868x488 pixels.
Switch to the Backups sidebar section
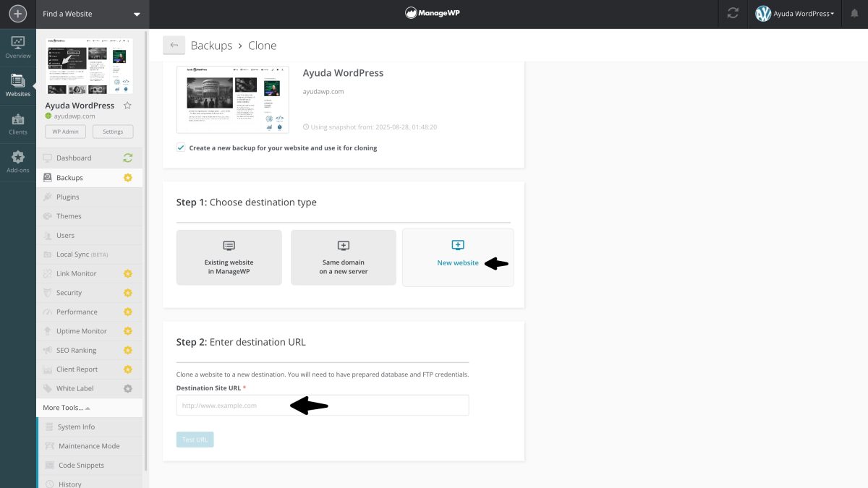(69, 177)
